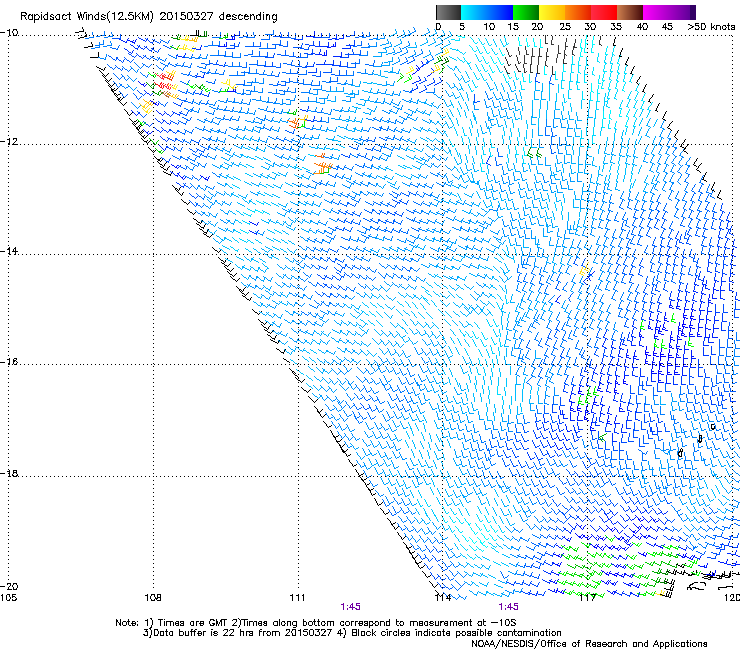Viewport: 740px width, 650px height.
Task: Click the purple '1:45' time between 111 and 114
Action: click(350, 607)
